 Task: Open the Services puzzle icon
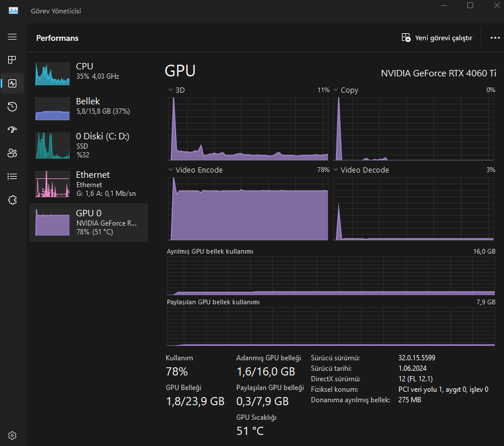12,200
